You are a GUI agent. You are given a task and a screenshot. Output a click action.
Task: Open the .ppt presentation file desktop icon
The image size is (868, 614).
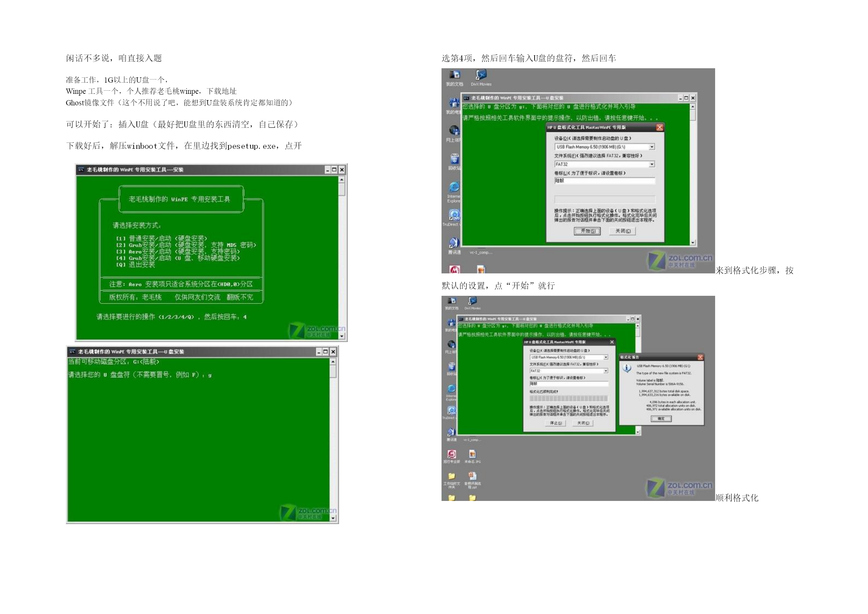coord(472,476)
